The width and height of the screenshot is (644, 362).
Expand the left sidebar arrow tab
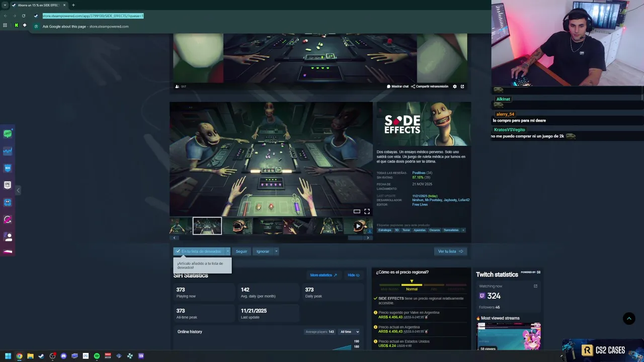18,190
